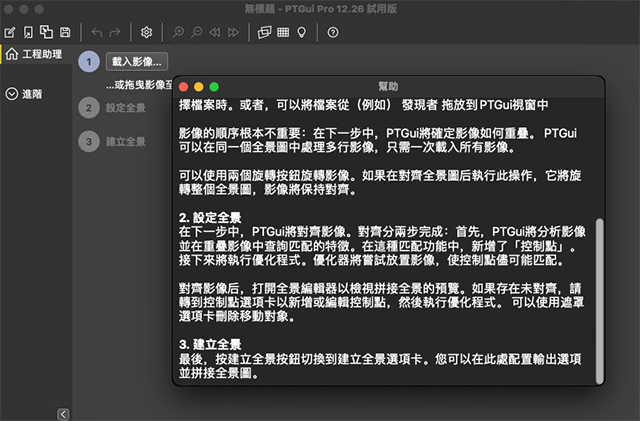Open help question mark icon
Image resolution: width=640 pixels, height=421 pixels.
point(333,32)
